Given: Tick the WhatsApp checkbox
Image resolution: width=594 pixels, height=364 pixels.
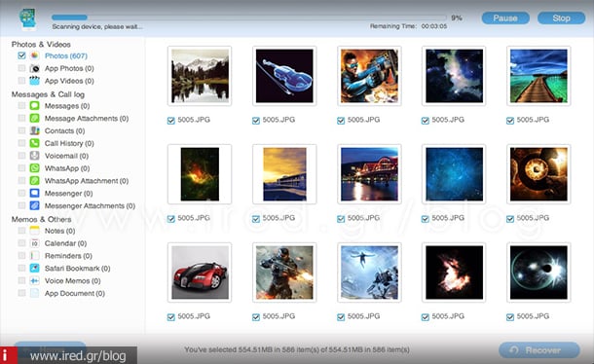Looking at the screenshot, I should point(21,168).
